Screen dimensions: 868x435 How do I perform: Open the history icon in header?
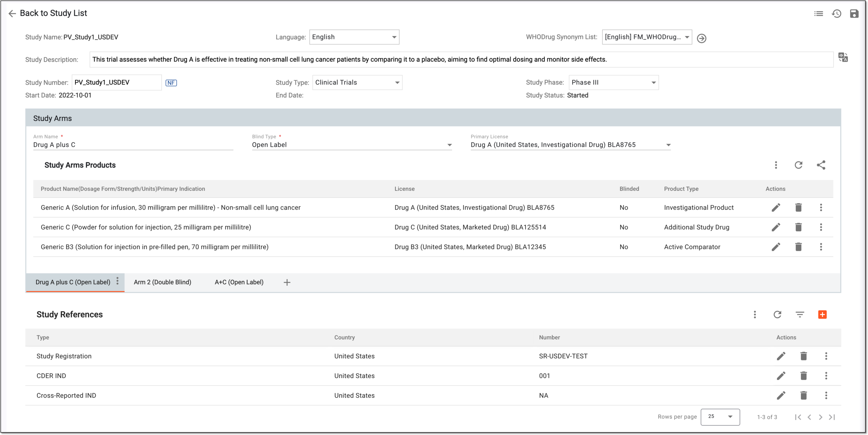836,14
